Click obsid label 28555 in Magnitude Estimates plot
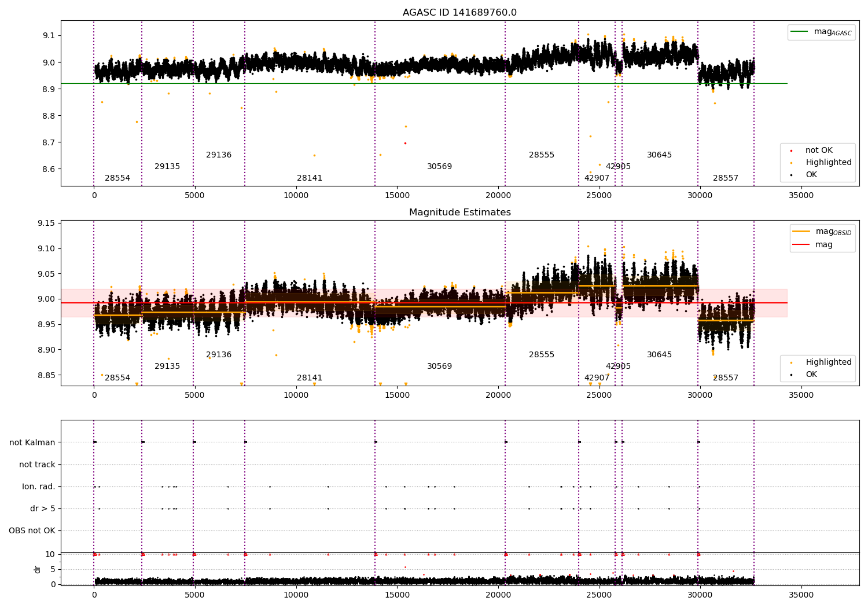 pyautogui.click(x=542, y=354)
